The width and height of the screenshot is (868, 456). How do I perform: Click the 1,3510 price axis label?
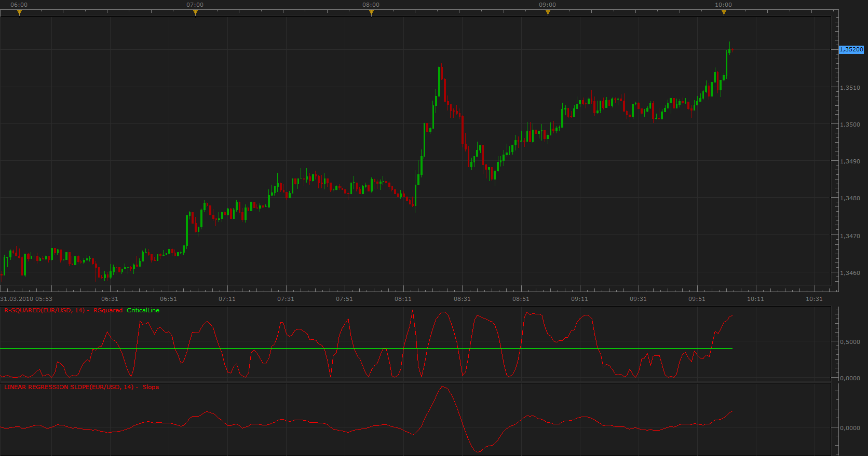(x=850, y=88)
